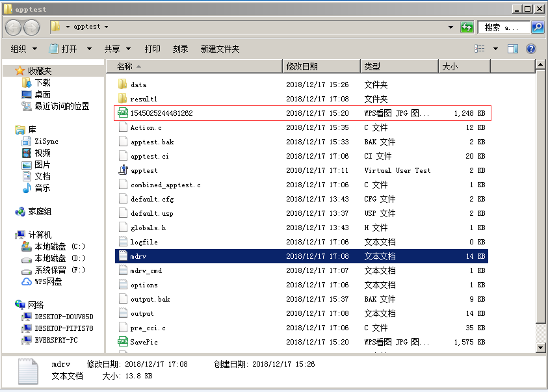Select the Action.c file icon
This screenshot has height=392, width=548.
pos(123,127)
